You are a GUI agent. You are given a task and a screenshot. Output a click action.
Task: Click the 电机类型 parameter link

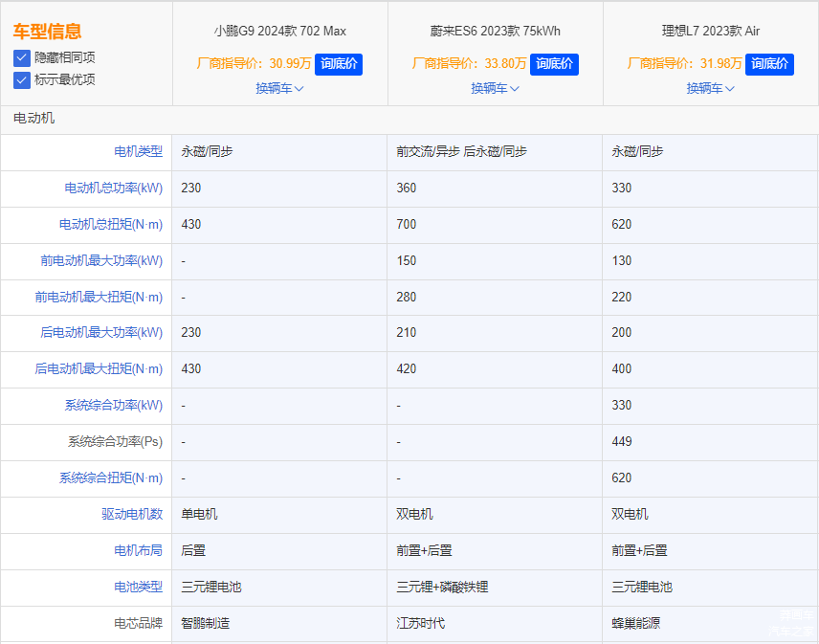[139, 151]
